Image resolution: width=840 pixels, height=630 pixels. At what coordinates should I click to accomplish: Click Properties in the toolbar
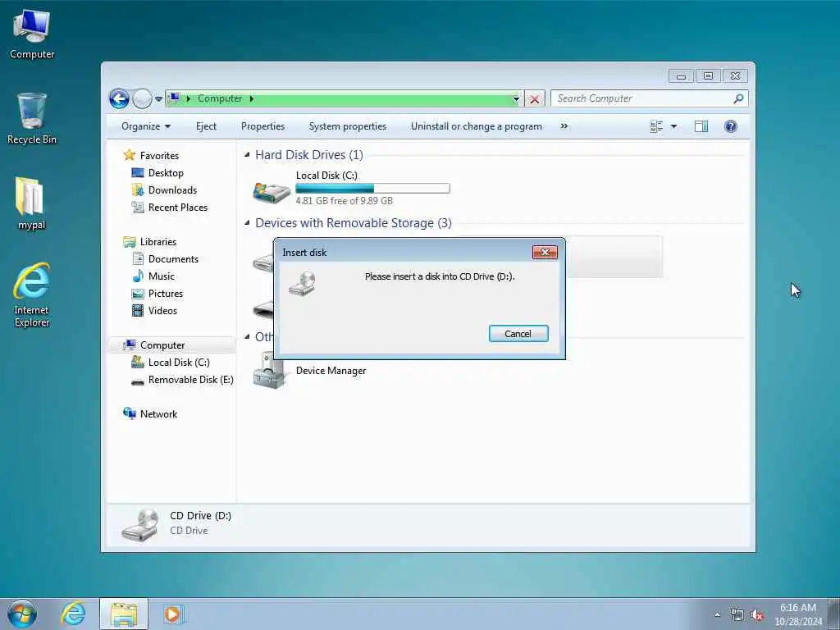pyautogui.click(x=262, y=126)
